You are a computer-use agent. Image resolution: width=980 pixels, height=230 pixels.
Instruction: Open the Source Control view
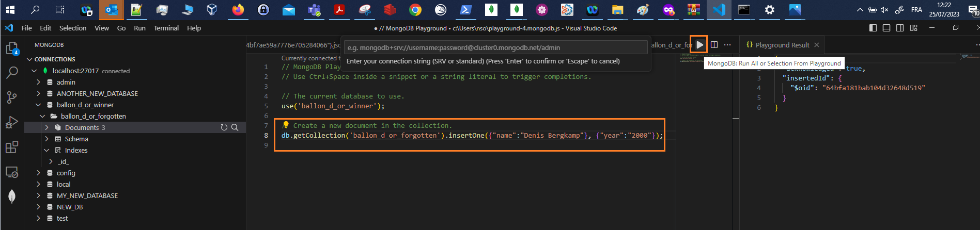pyautogui.click(x=12, y=97)
